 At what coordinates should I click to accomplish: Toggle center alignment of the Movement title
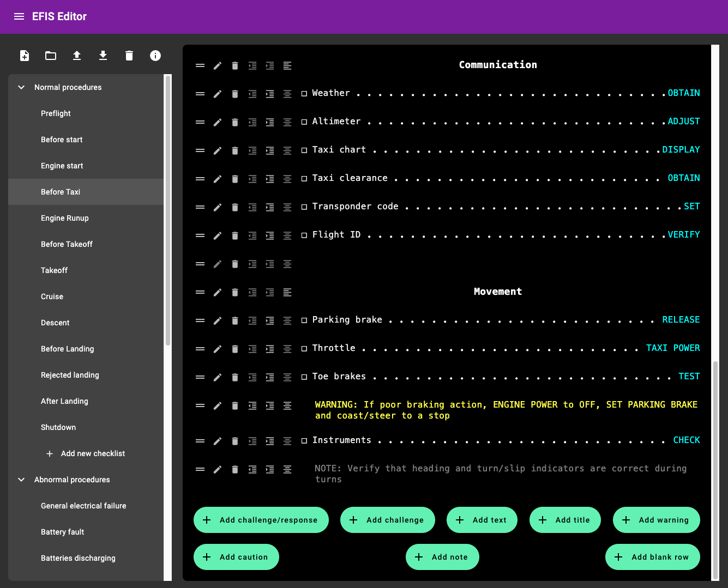point(287,292)
